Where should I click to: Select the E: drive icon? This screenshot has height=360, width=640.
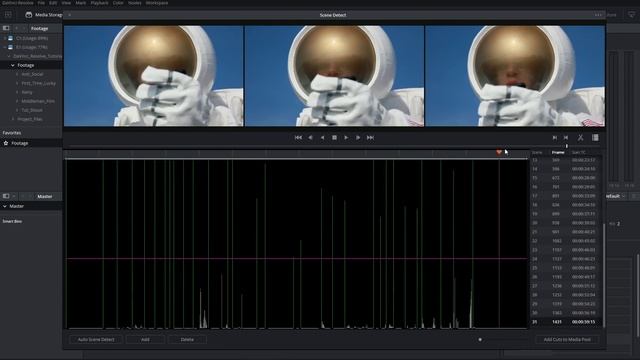[11, 47]
